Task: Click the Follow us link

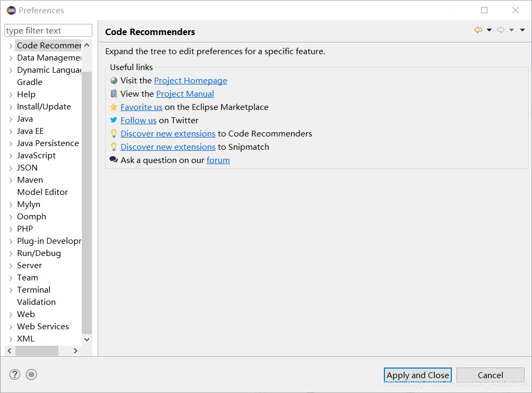Action: (x=139, y=120)
